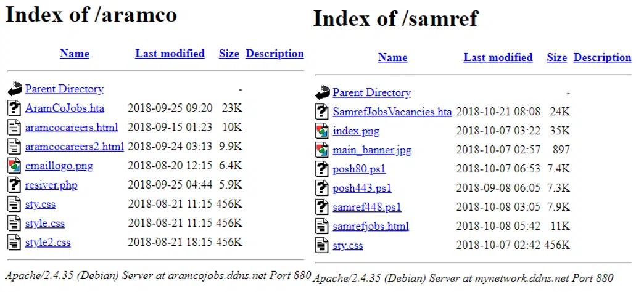Click the date 2018-08-21 18:15
Screen dimensions: 644x292
170,242
